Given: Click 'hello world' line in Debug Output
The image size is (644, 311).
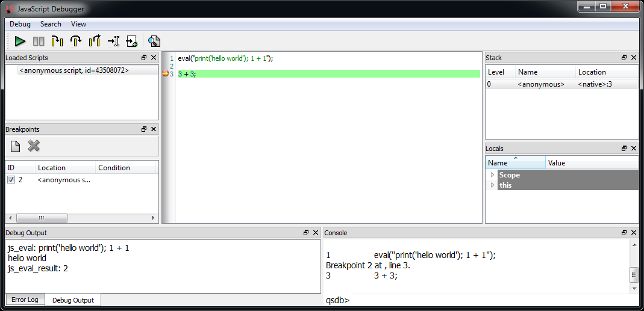Looking at the screenshot, I should tap(27, 258).
